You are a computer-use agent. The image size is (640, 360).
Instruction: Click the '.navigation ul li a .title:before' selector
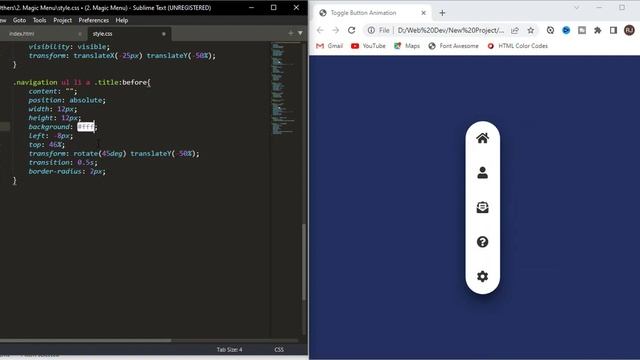point(81,82)
